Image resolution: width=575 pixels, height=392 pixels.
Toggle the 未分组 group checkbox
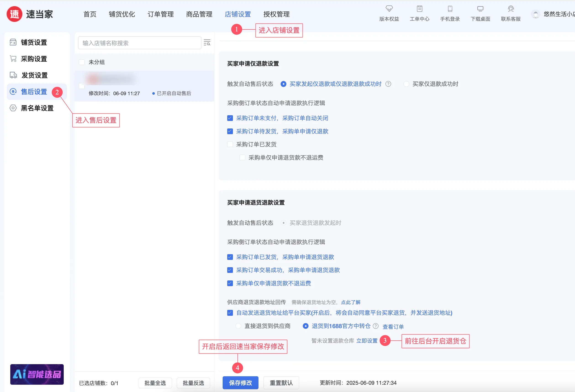(x=82, y=62)
